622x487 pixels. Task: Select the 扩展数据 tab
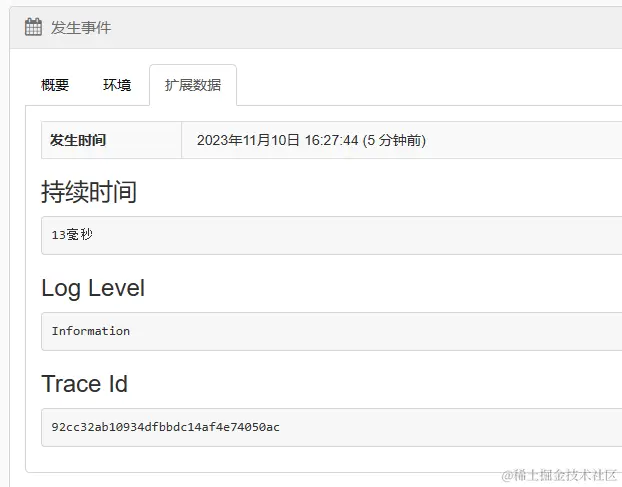[193, 85]
